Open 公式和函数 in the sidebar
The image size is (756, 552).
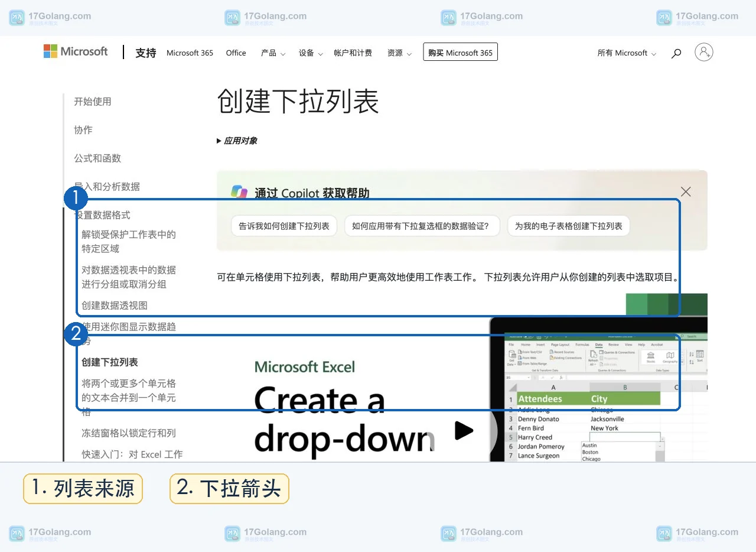pyautogui.click(x=97, y=158)
